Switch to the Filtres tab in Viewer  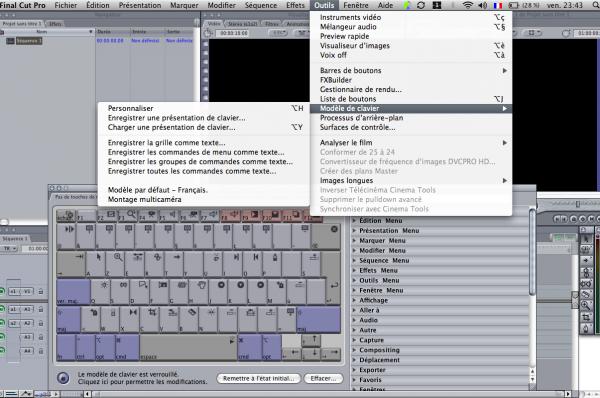pos(272,24)
